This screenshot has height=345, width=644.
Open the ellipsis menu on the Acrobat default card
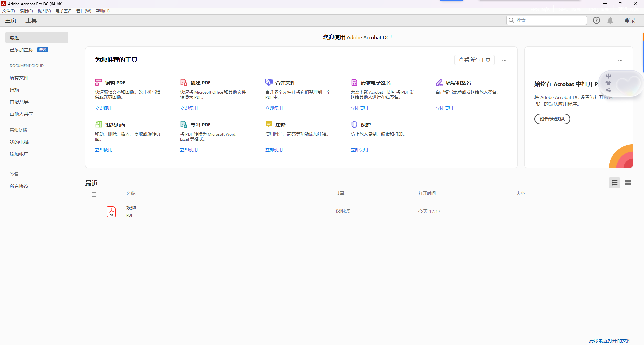(620, 60)
